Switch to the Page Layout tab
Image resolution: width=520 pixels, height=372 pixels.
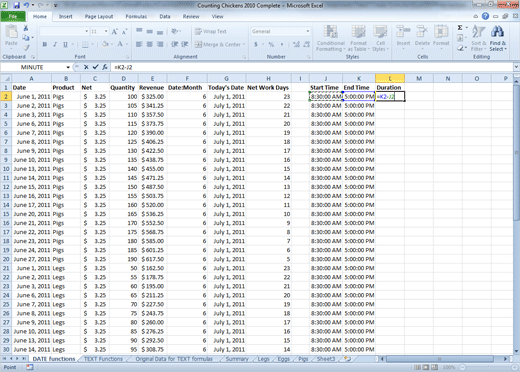99,16
